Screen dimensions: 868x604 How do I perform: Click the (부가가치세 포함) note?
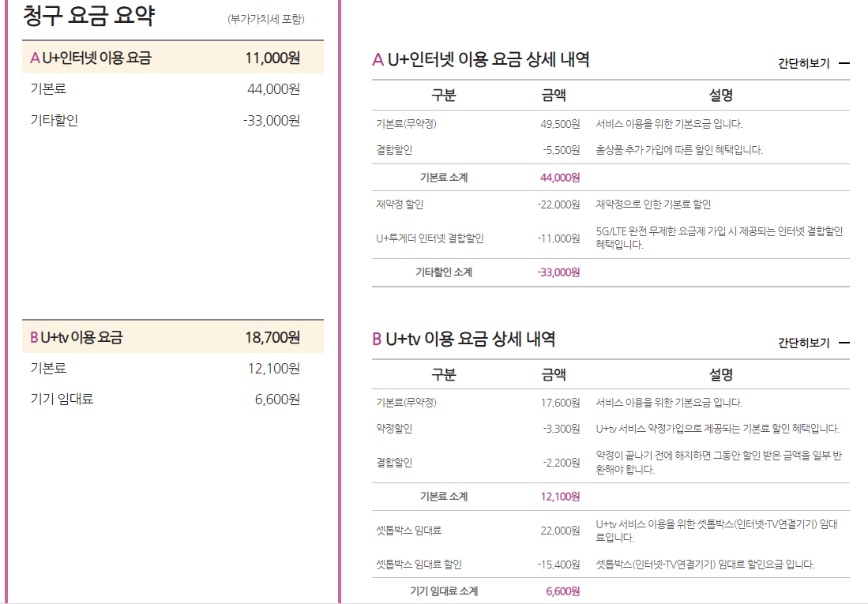[x=266, y=20]
